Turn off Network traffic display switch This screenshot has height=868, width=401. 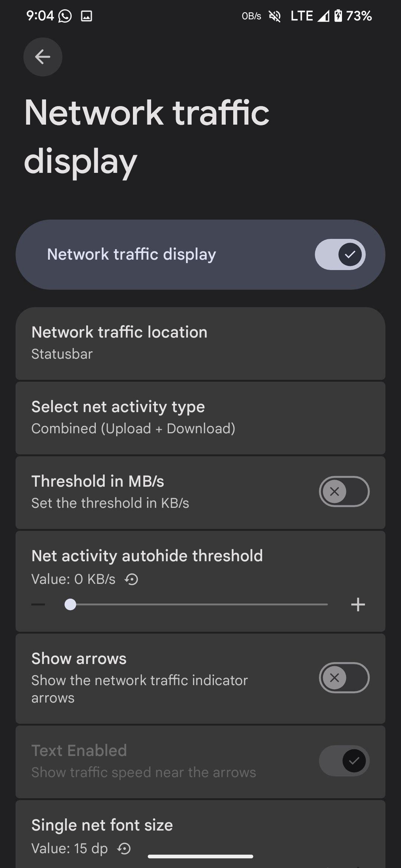tap(340, 254)
